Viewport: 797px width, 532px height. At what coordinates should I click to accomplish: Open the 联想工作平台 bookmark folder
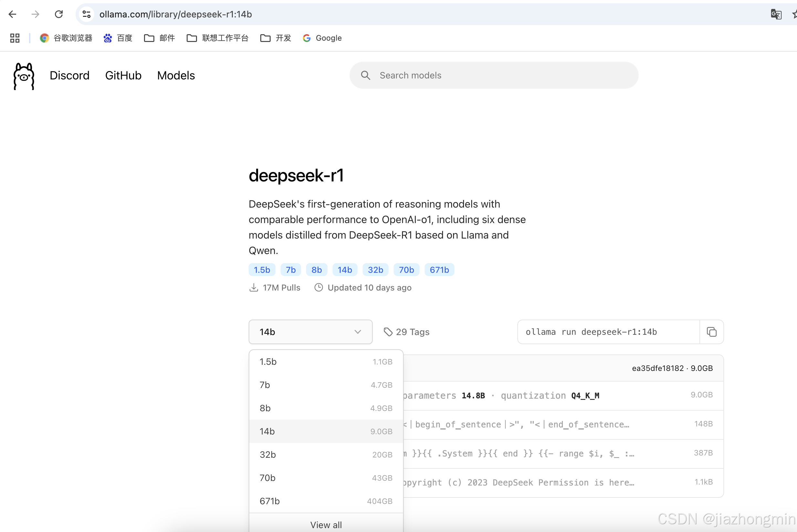(x=218, y=38)
